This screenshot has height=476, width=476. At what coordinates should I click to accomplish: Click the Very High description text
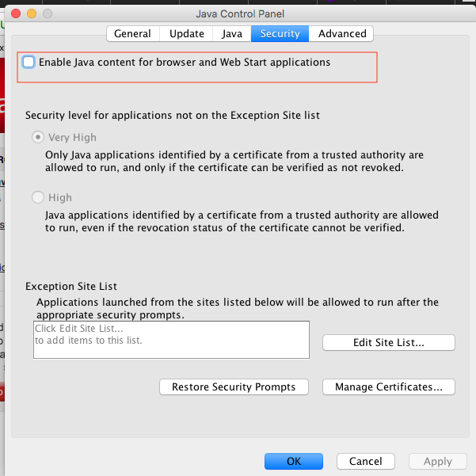(234, 162)
